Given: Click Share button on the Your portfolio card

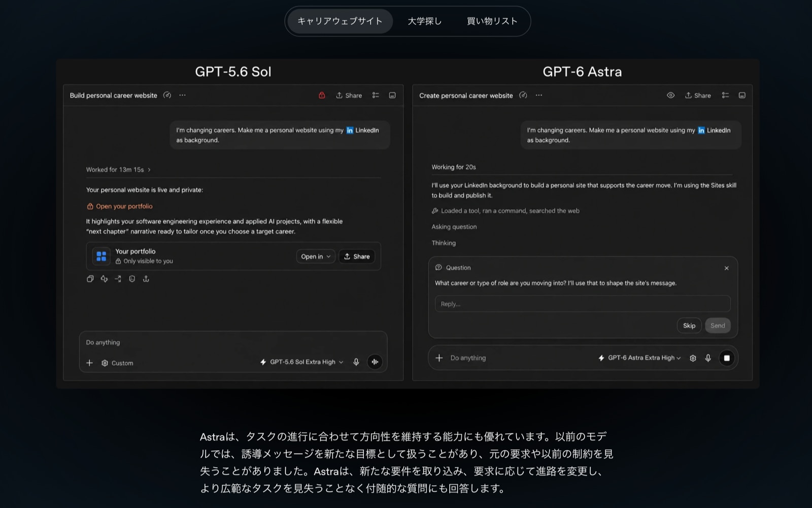Looking at the screenshot, I should (357, 257).
